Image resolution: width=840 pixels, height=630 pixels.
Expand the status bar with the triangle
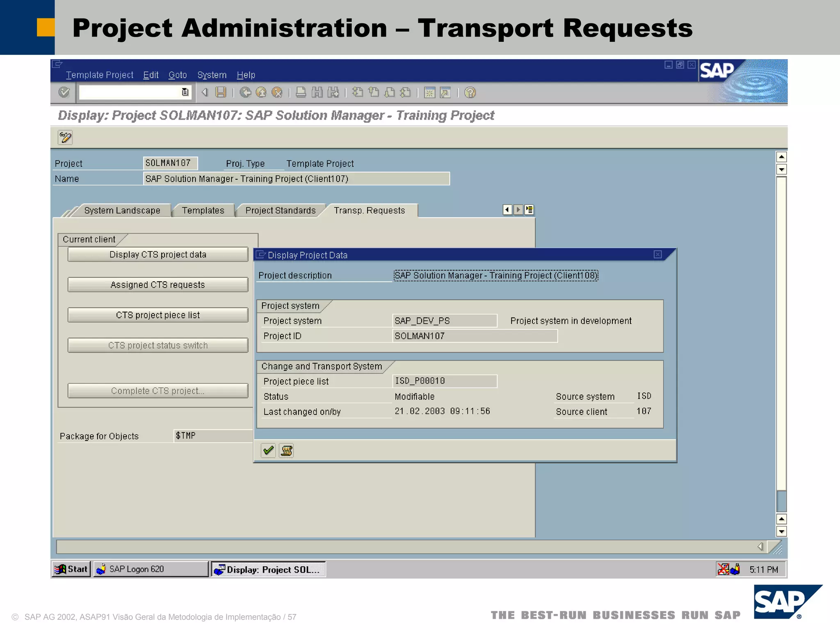760,547
